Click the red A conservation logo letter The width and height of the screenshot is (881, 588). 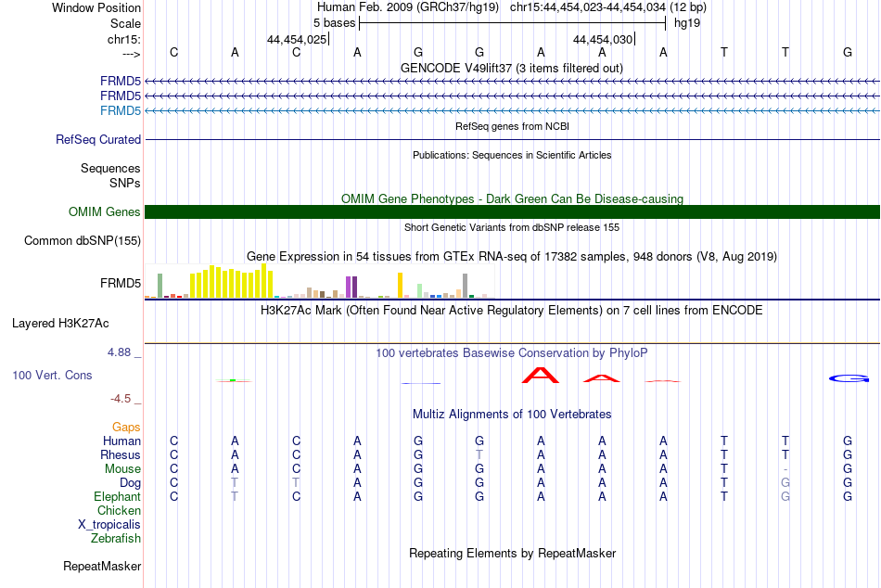pyautogui.click(x=541, y=375)
